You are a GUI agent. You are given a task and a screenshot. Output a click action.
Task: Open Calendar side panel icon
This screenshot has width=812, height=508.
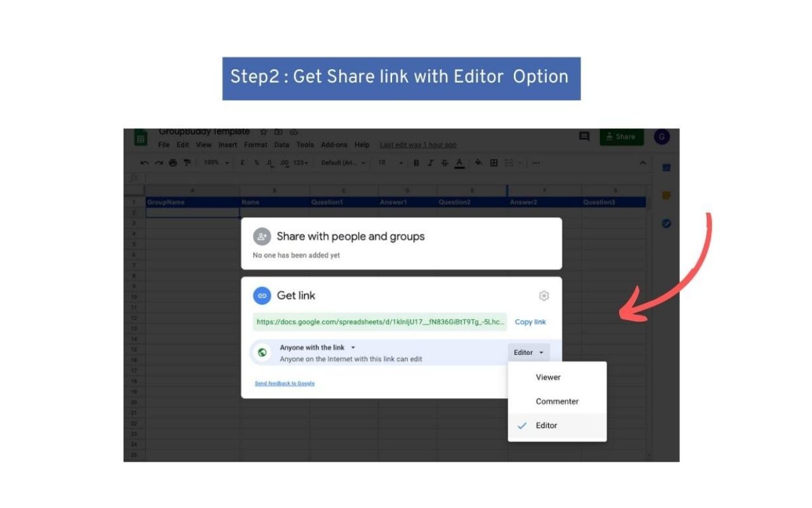click(x=666, y=168)
